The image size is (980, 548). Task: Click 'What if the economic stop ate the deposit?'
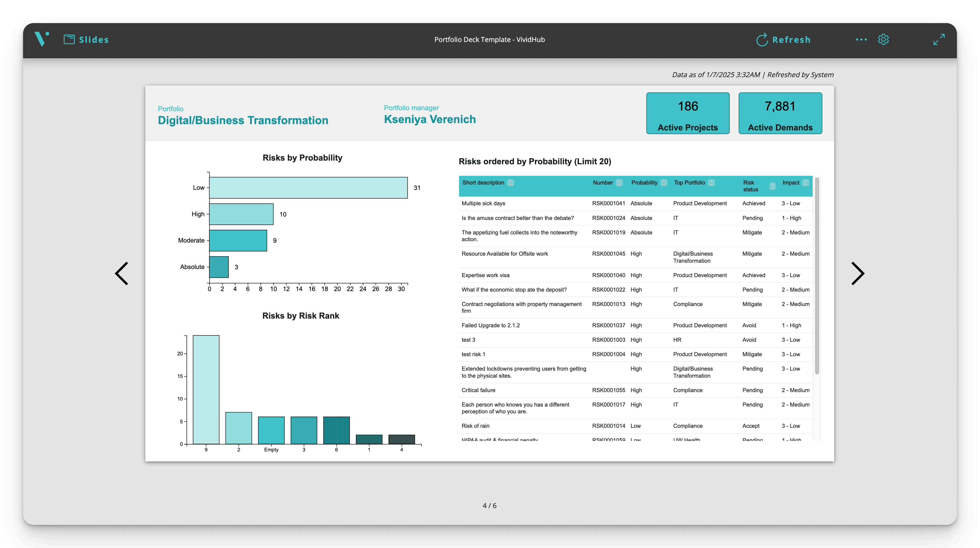pos(514,289)
